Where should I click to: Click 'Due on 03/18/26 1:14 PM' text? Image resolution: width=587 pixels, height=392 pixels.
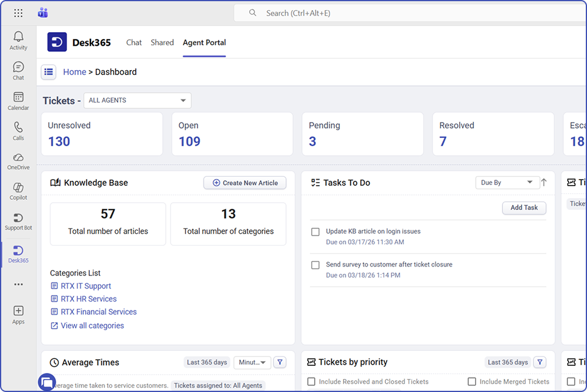pyautogui.click(x=363, y=275)
